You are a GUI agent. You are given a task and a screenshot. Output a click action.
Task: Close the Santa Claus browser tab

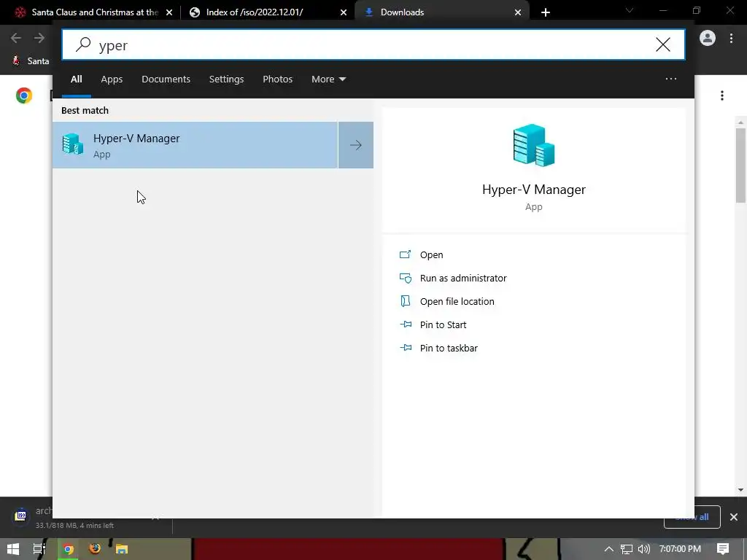(x=169, y=12)
